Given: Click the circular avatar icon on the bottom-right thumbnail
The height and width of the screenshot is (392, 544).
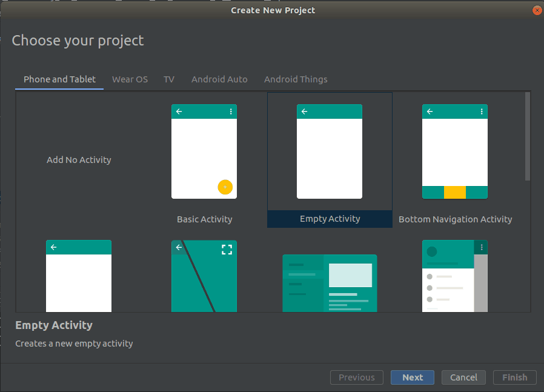Looking at the screenshot, I should coord(431,250).
